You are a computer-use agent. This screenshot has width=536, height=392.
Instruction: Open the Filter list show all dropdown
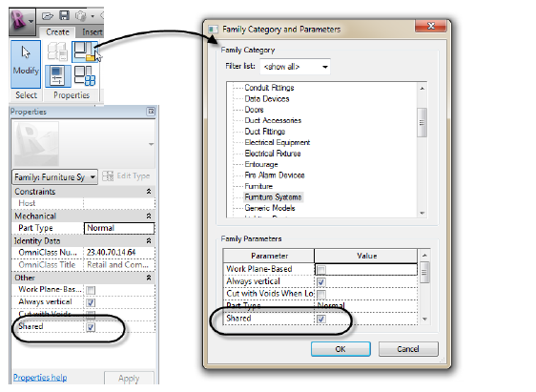(295, 67)
